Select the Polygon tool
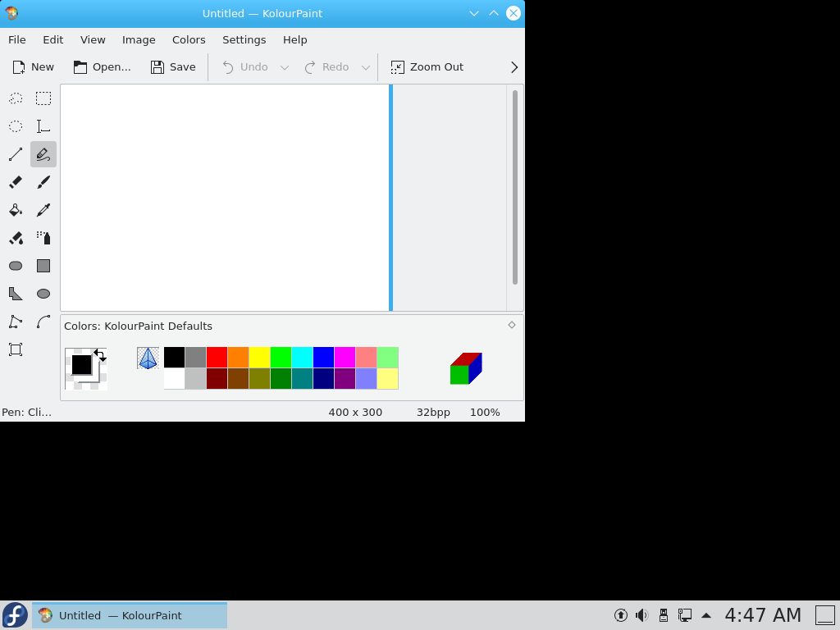This screenshot has height=630, width=840. point(16,294)
